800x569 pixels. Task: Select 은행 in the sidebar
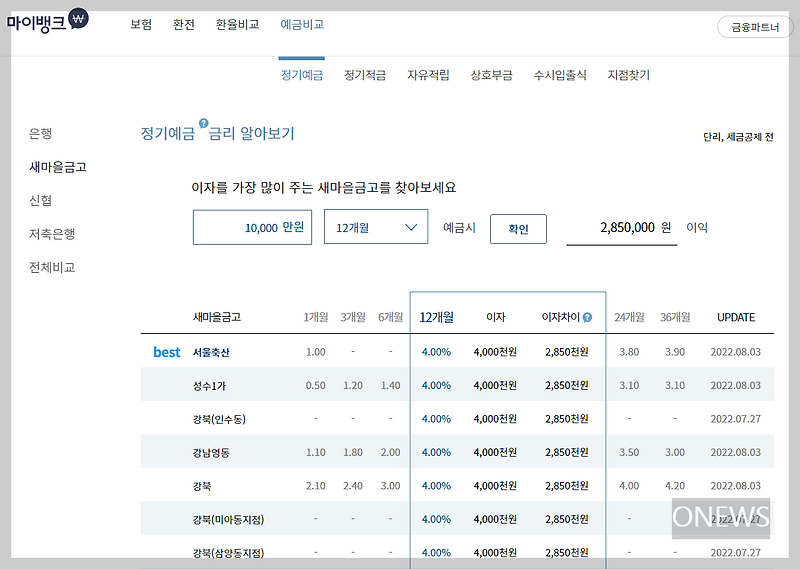tap(40, 133)
